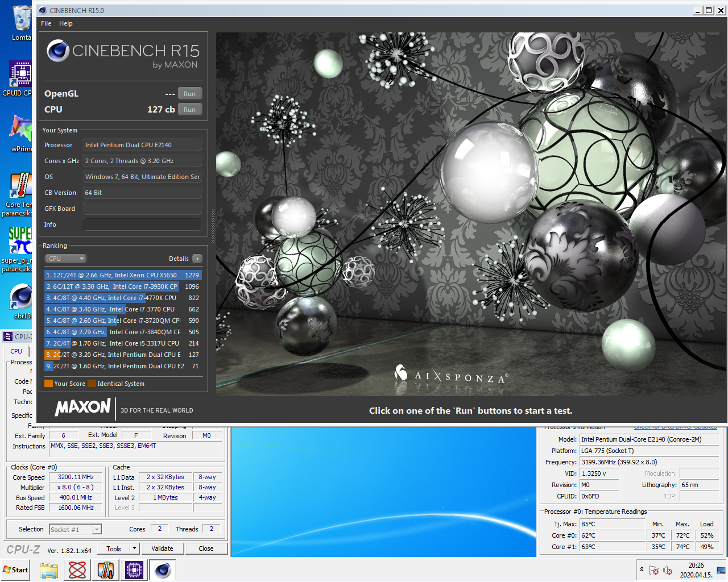Click the Close button in CPU-Z
The image size is (728, 582).
206,548
